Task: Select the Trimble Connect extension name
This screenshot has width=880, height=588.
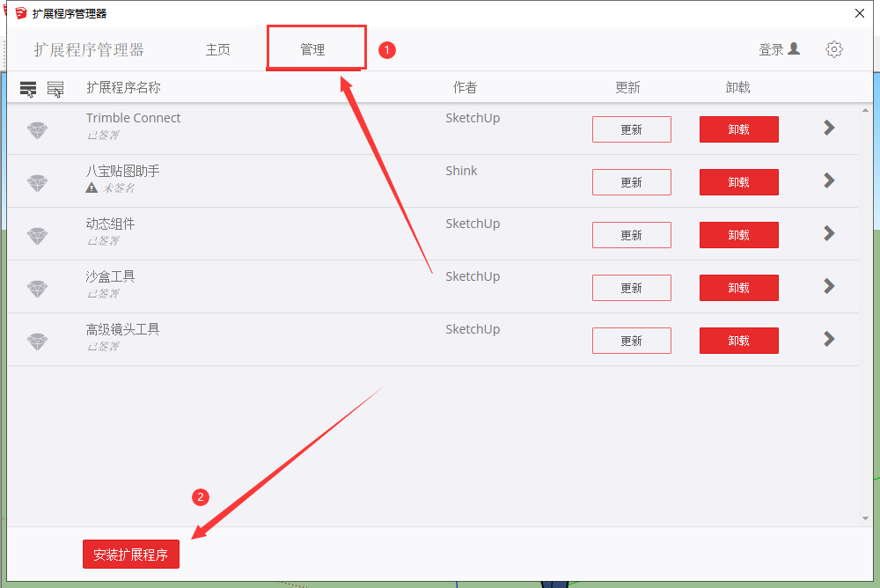Action: tap(133, 118)
